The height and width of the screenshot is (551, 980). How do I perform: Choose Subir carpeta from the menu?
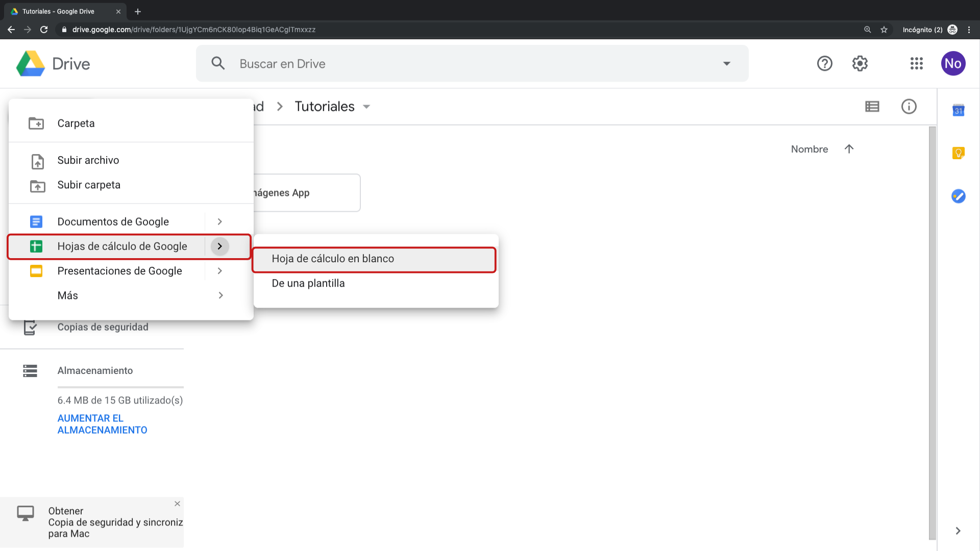131,185
